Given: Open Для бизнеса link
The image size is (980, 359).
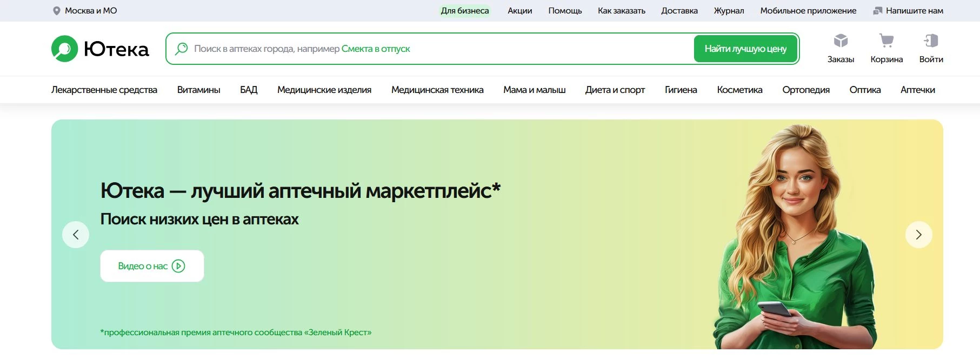Looking at the screenshot, I should [465, 11].
